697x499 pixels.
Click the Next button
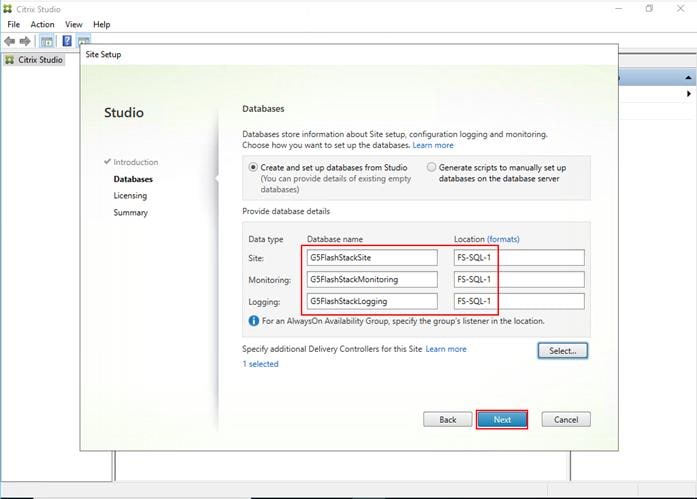pyautogui.click(x=502, y=419)
